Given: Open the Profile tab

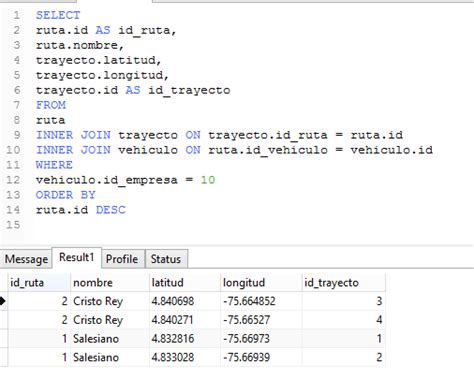Looking at the screenshot, I should [x=122, y=259].
